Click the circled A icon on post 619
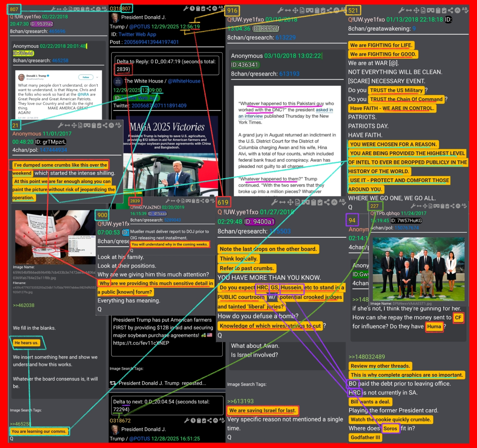This screenshot has height=448, width=477. (334, 202)
